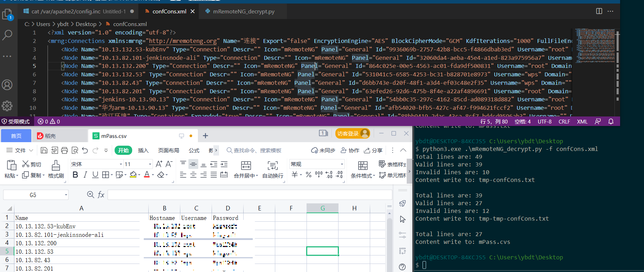Click Desktop in the breadcrumb path

tap(86, 24)
